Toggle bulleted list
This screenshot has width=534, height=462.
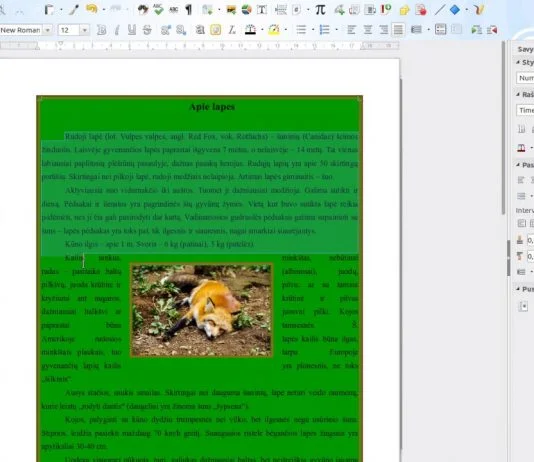tap(301, 30)
